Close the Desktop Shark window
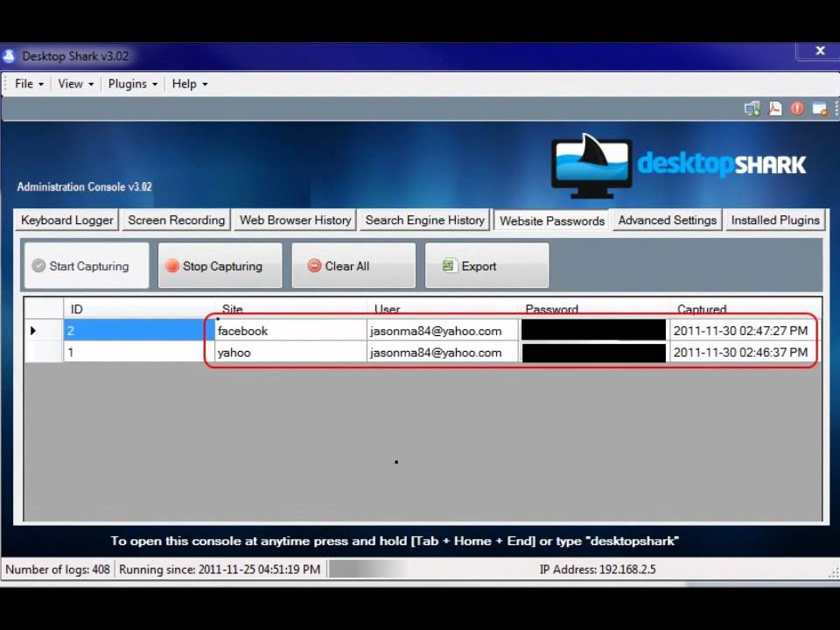Viewport: 840px width, 630px height. [x=820, y=51]
